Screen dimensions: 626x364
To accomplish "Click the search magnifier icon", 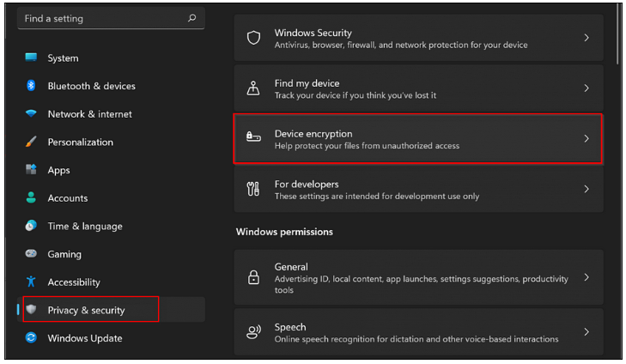I will tap(192, 18).
